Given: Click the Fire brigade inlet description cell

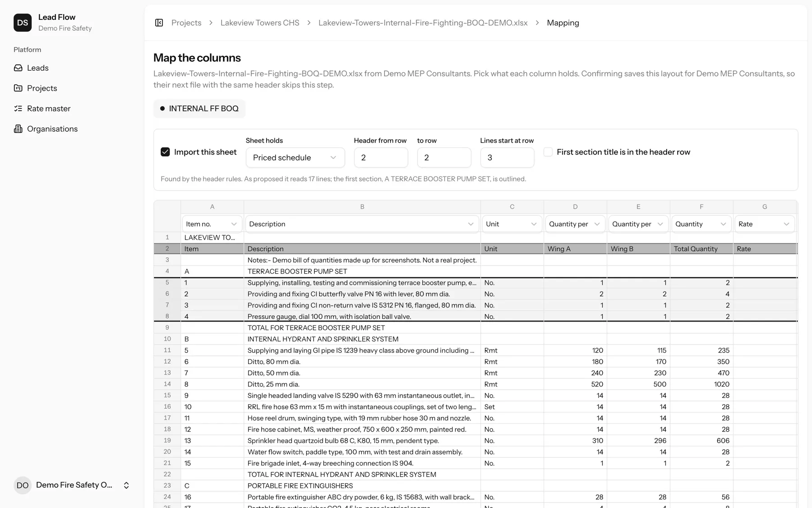Looking at the screenshot, I should pos(362,463).
